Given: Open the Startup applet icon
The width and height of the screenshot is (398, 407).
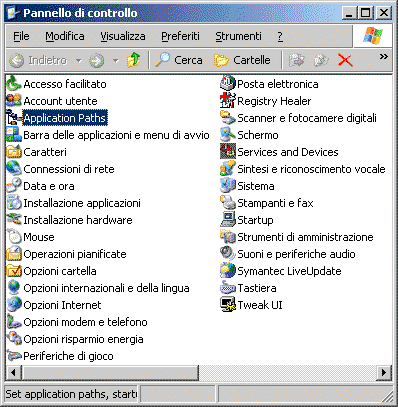Looking at the screenshot, I should click(x=228, y=220).
